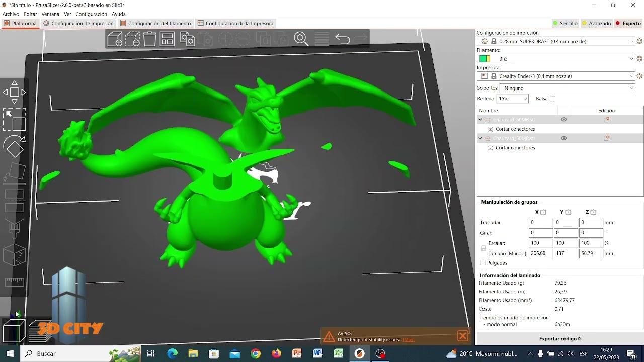Viewport: 644px width, 362px height.
Task: Switch to the Plataforma tab
Action: 20,23
